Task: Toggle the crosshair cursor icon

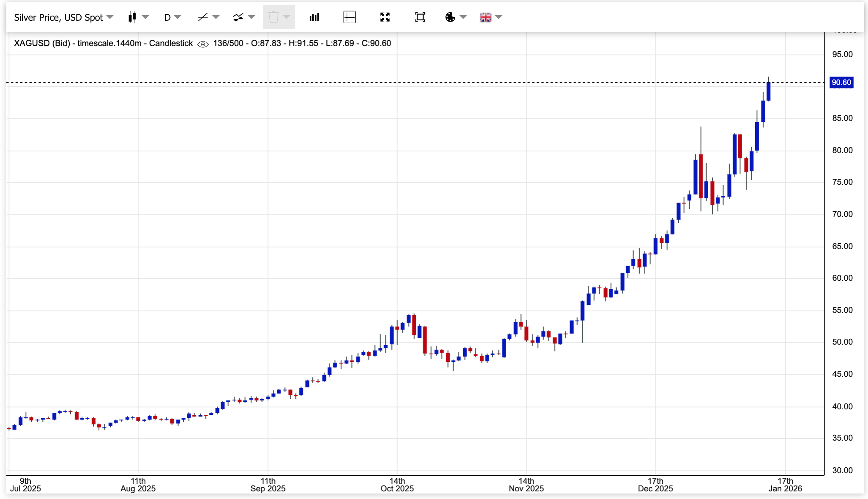Action: coord(349,17)
